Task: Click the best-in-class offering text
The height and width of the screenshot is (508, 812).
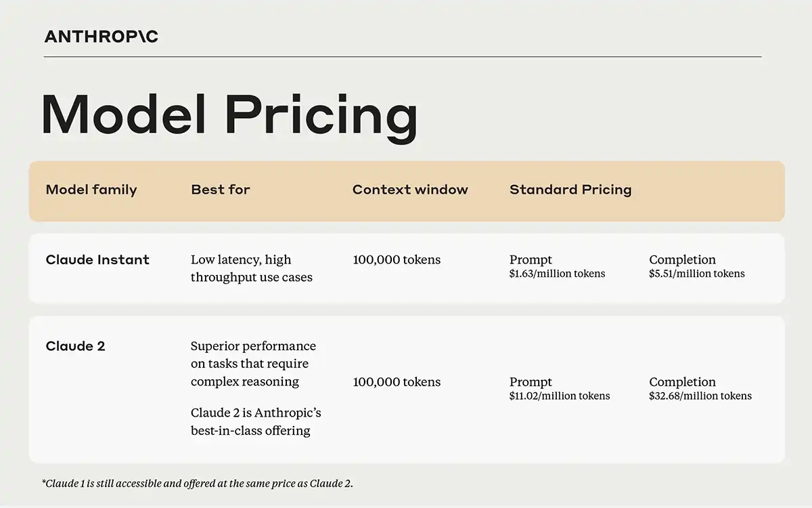Action: (x=250, y=431)
